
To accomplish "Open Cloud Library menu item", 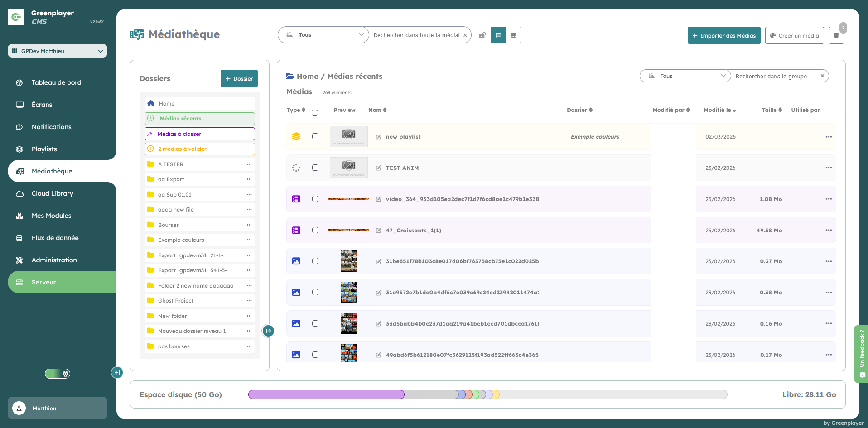I will (x=53, y=193).
